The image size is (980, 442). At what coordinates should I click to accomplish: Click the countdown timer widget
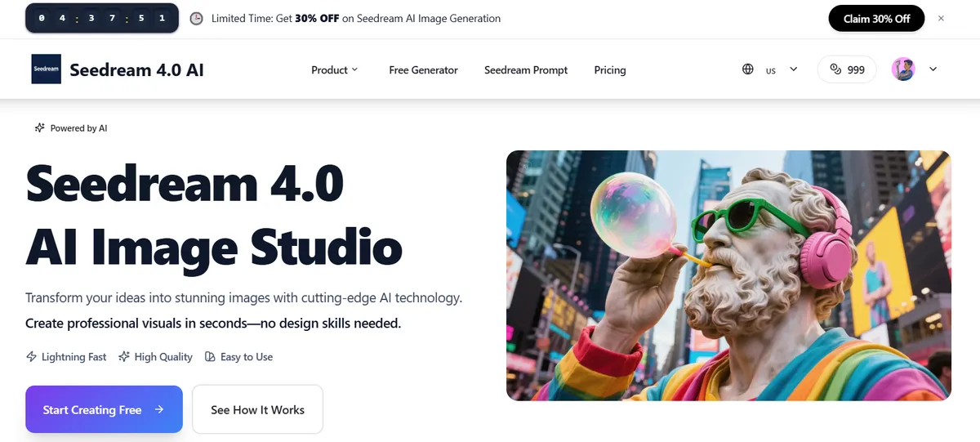coord(100,18)
